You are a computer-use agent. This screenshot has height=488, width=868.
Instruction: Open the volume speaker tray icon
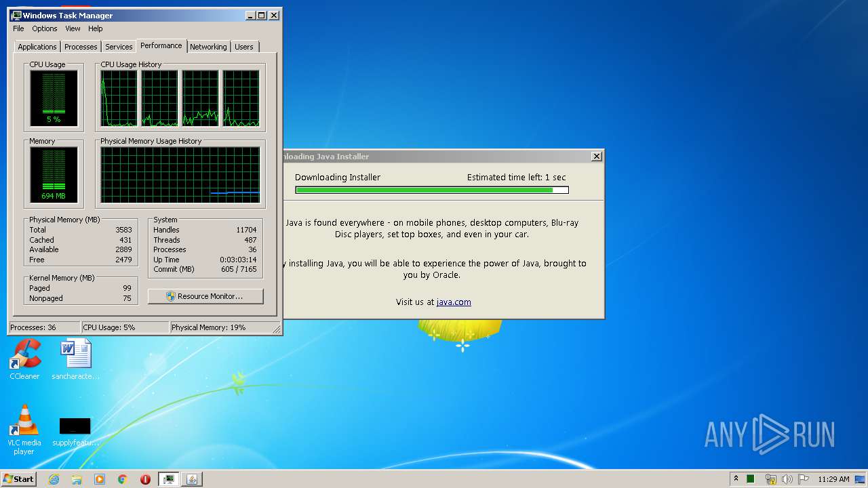(787, 479)
